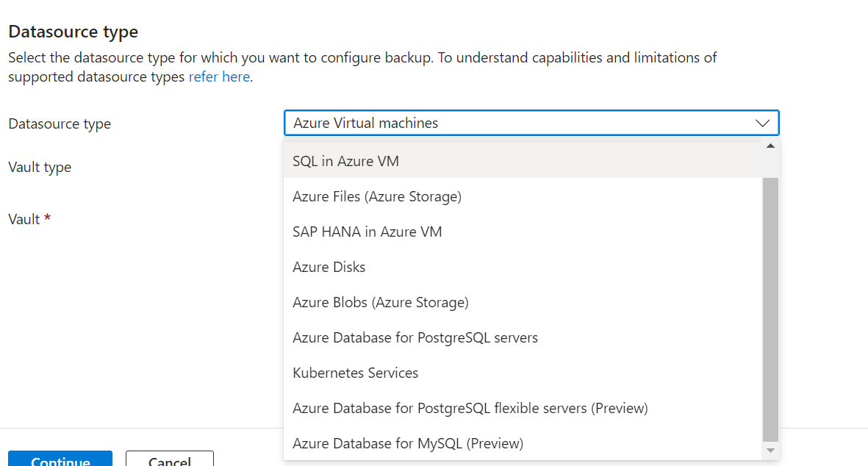Pick Azure Database for MySQL (Preview)
This screenshot has width=868, height=466.
[x=407, y=443]
